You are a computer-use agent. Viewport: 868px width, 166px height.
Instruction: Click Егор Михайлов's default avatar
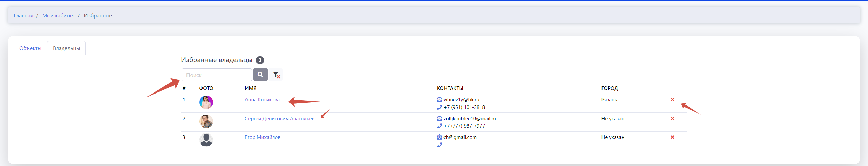tap(206, 140)
